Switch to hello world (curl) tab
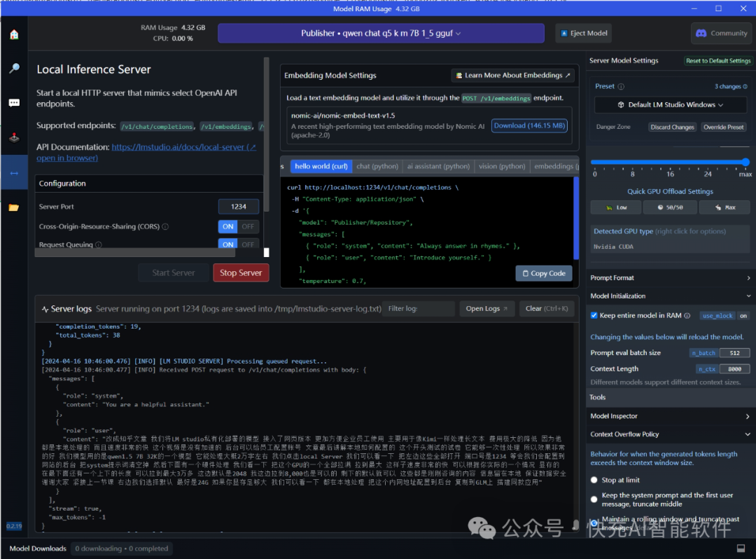The image size is (756, 559). point(321,167)
